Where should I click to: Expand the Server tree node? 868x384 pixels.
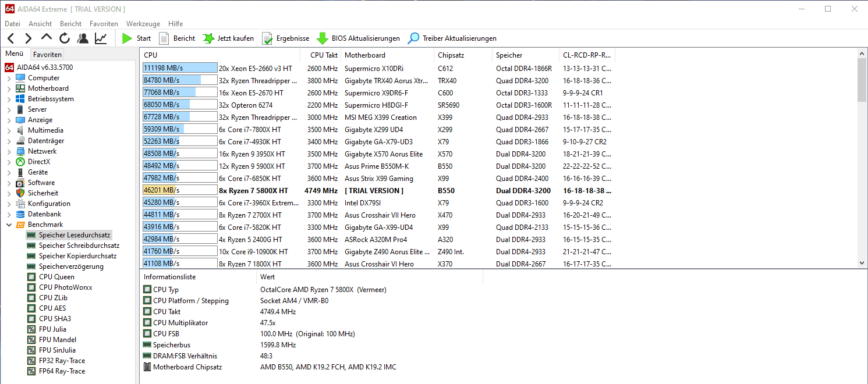coord(9,109)
